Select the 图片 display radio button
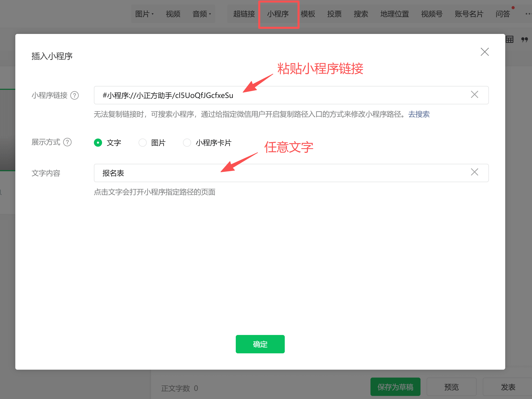The height and width of the screenshot is (399, 532). 143,143
